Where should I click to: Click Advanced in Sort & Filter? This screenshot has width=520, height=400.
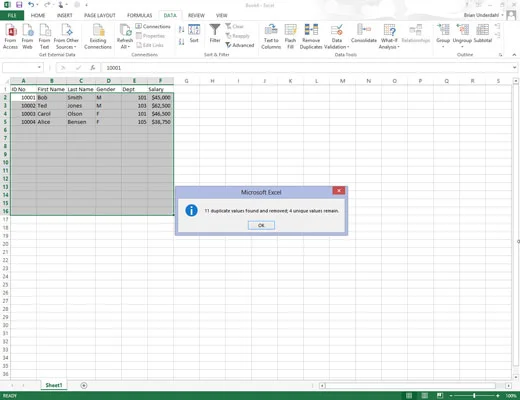[x=240, y=45]
